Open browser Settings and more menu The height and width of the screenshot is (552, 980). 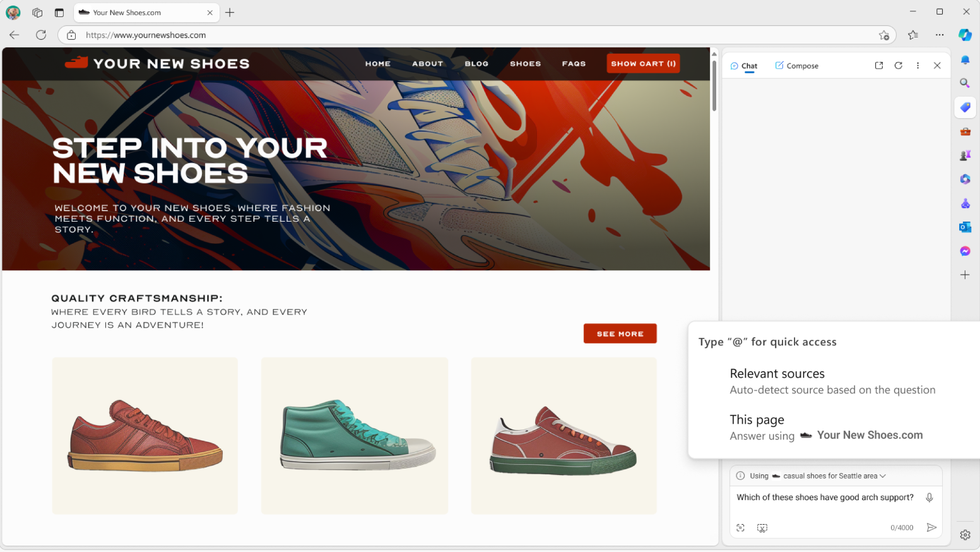pos(940,35)
